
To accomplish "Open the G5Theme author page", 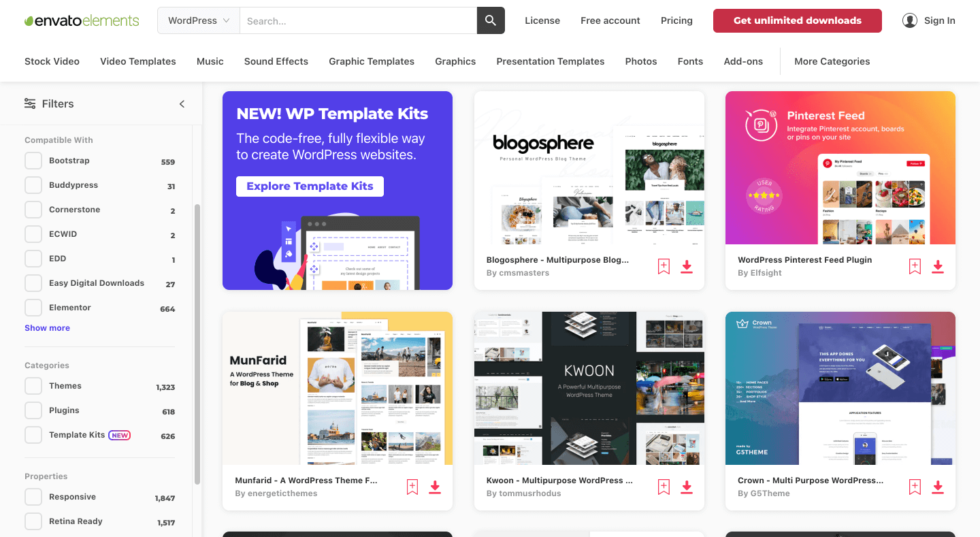I will (770, 493).
